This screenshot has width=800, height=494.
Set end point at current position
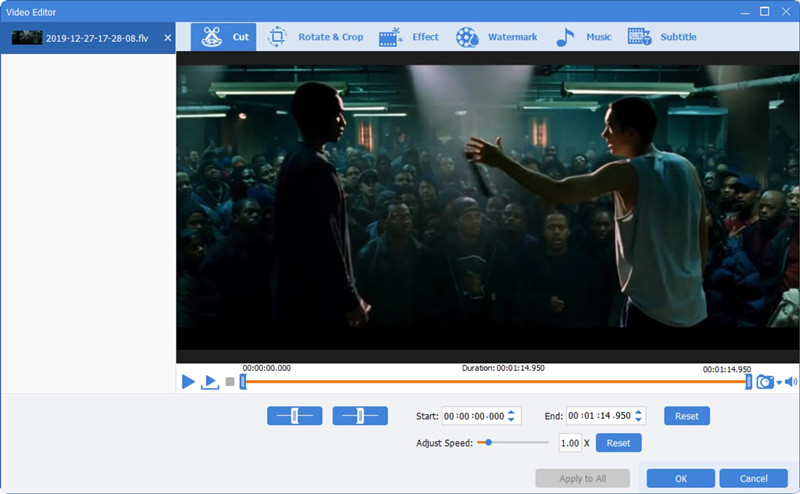360,416
